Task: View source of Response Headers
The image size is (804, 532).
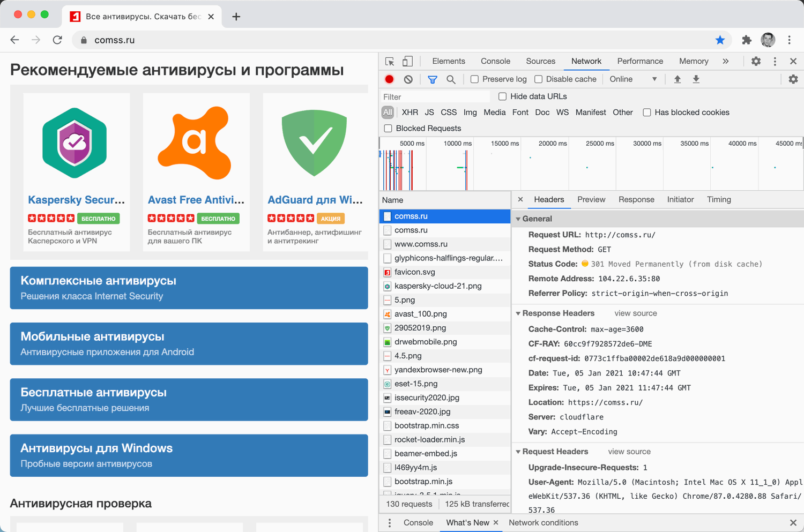Action: (636, 313)
